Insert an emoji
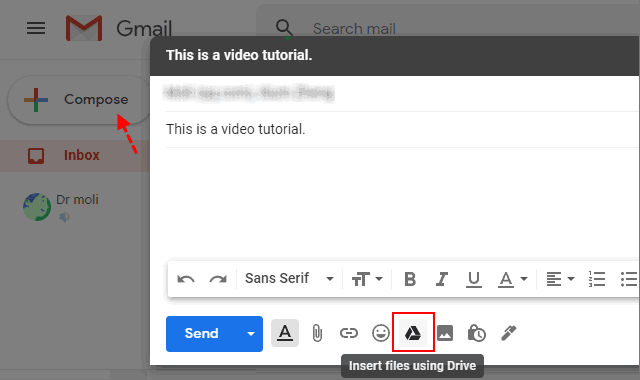 [381, 333]
